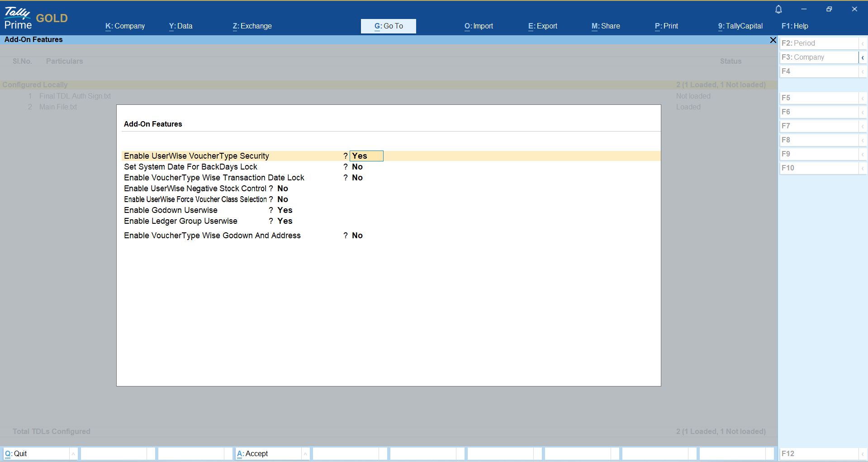Toggle Enable Godown Userwise Yes value
Image resolution: width=868 pixels, height=462 pixels.
[x=285, y=210]
